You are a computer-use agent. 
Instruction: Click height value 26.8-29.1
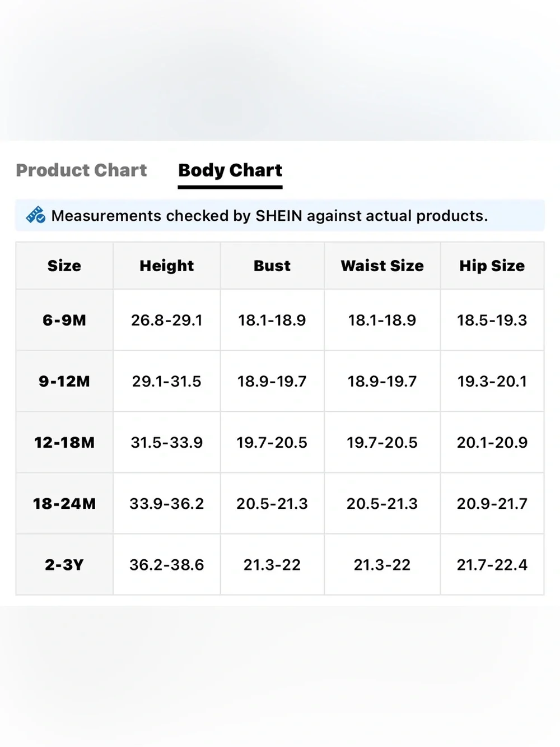[x=167, y=320]
